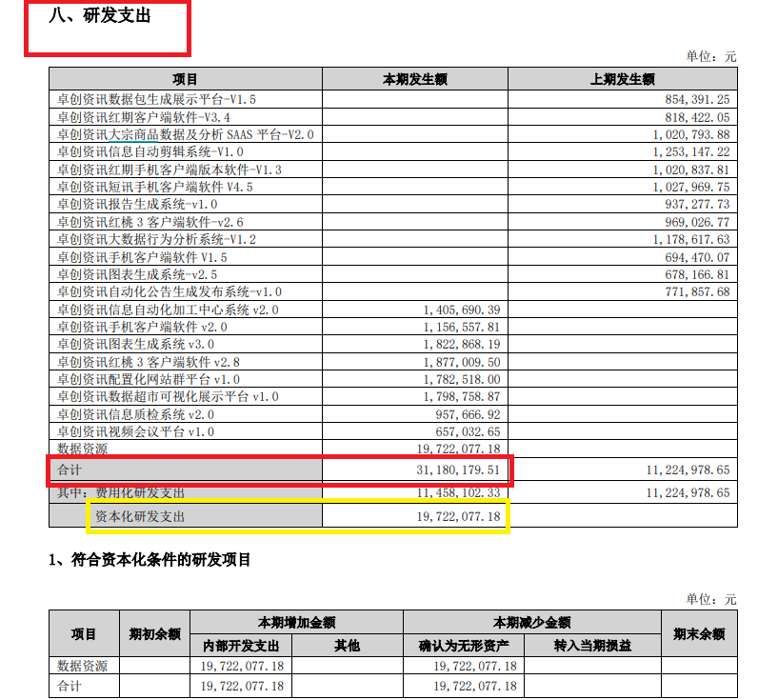Select the 确认为无形资产 sub-header
The image size is (758, 700).
click(464, 646)
